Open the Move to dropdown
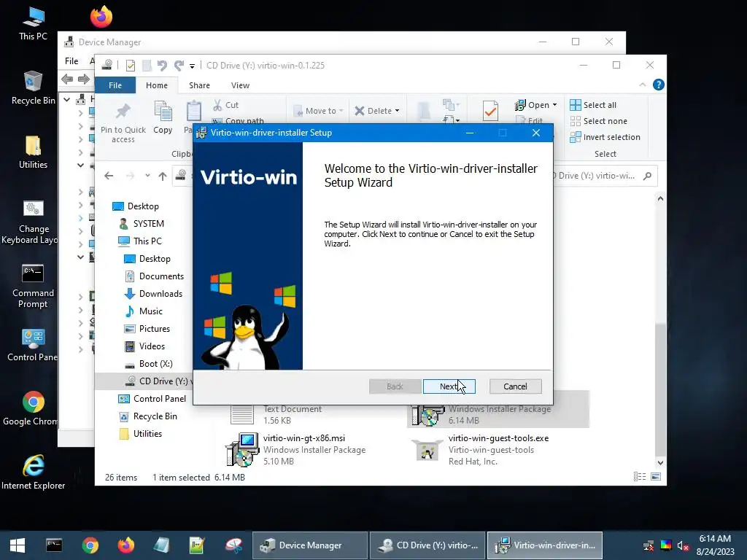The image size is (747, 560). 318,111
